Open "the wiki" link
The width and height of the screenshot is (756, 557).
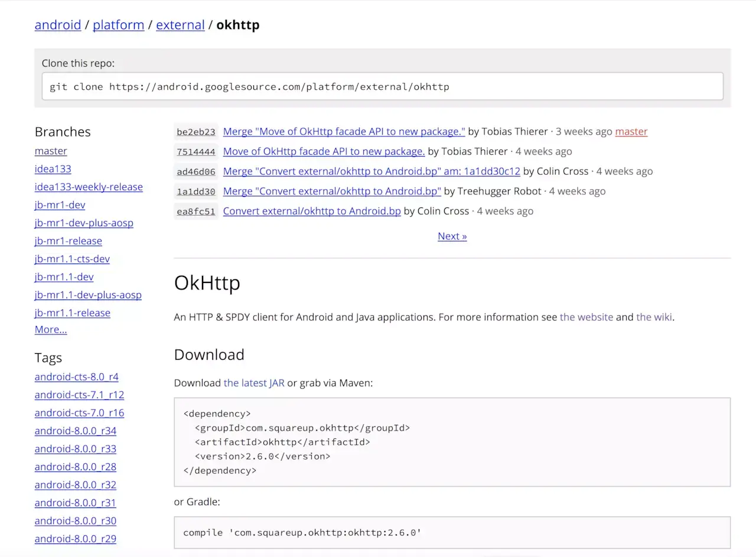tap(654, 317)
